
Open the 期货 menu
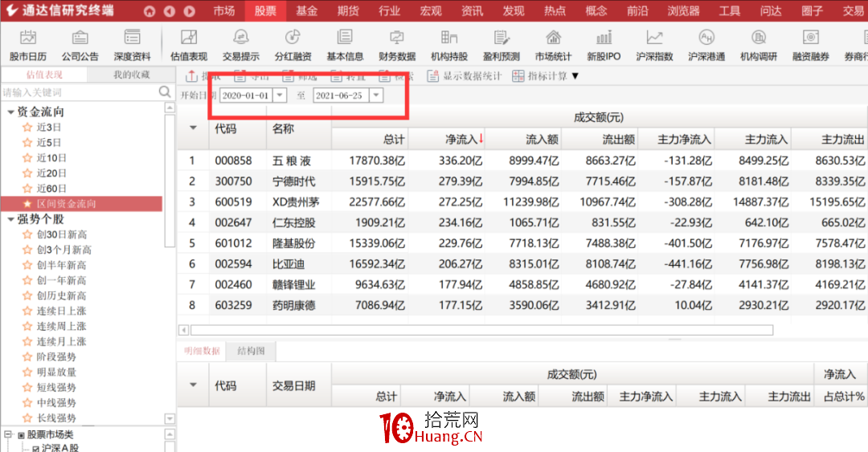coord(348,11)
